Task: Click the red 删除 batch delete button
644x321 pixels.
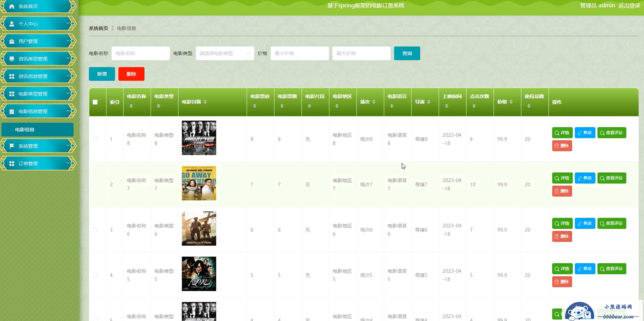Action: coord(131,74)
